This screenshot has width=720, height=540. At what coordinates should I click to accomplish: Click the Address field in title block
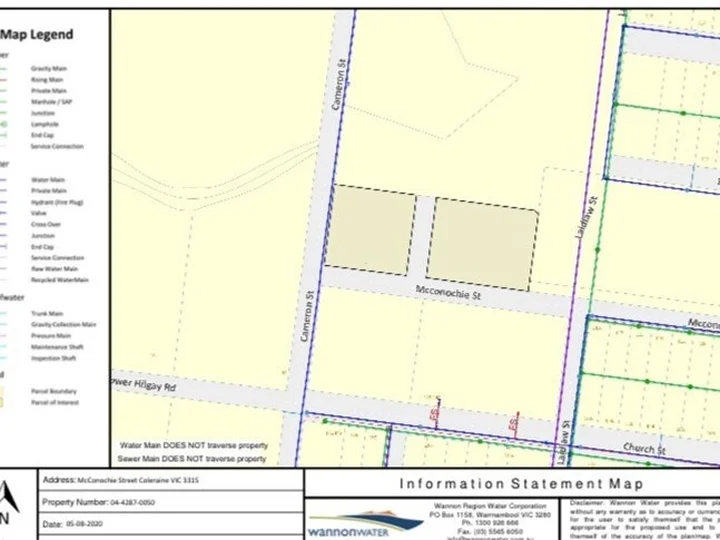(171, 480)
